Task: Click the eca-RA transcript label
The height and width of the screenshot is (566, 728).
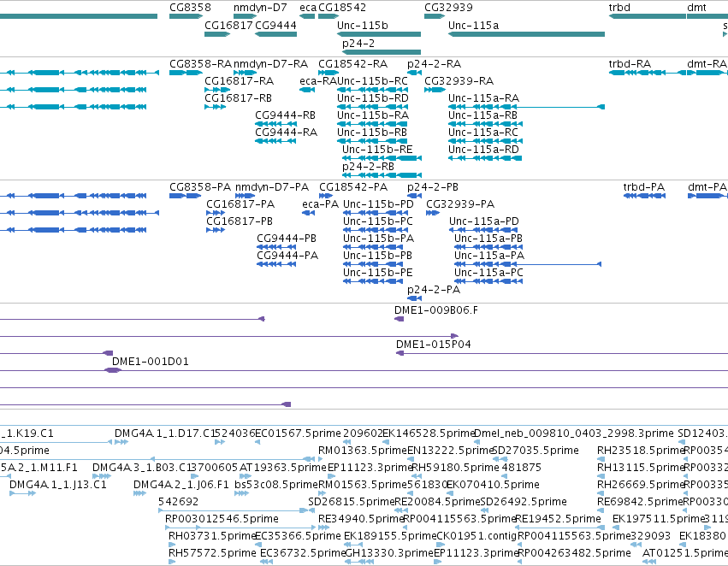Action: coord(318,80)
